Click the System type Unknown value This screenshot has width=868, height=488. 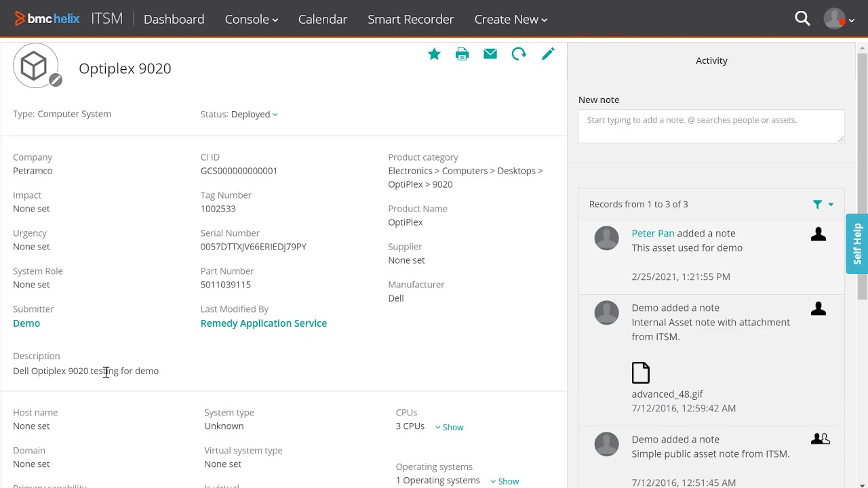pos(224,426)
